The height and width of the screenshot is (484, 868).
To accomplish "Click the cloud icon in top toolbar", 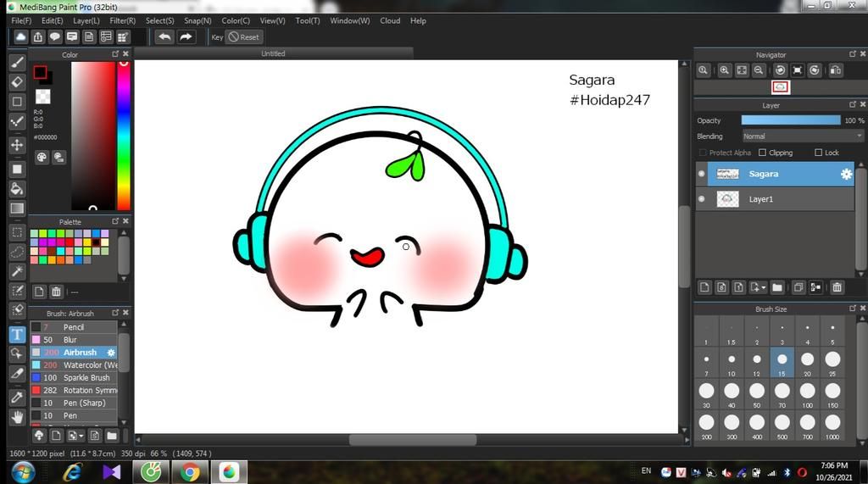I will point(20,37).
